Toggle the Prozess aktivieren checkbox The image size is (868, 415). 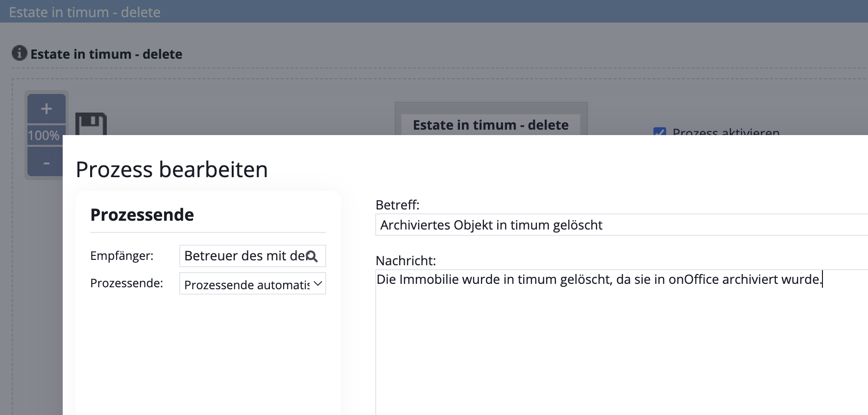(x=660, y=131)
